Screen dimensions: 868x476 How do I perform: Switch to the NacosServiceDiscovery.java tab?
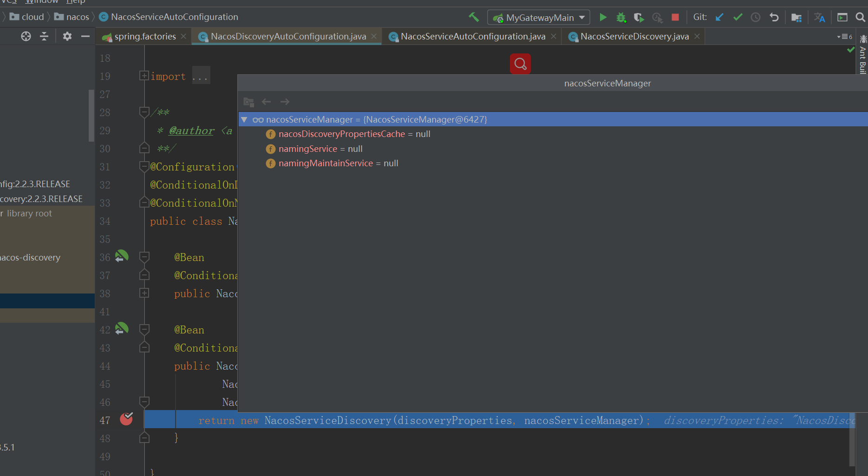click(x=632, y=36)
